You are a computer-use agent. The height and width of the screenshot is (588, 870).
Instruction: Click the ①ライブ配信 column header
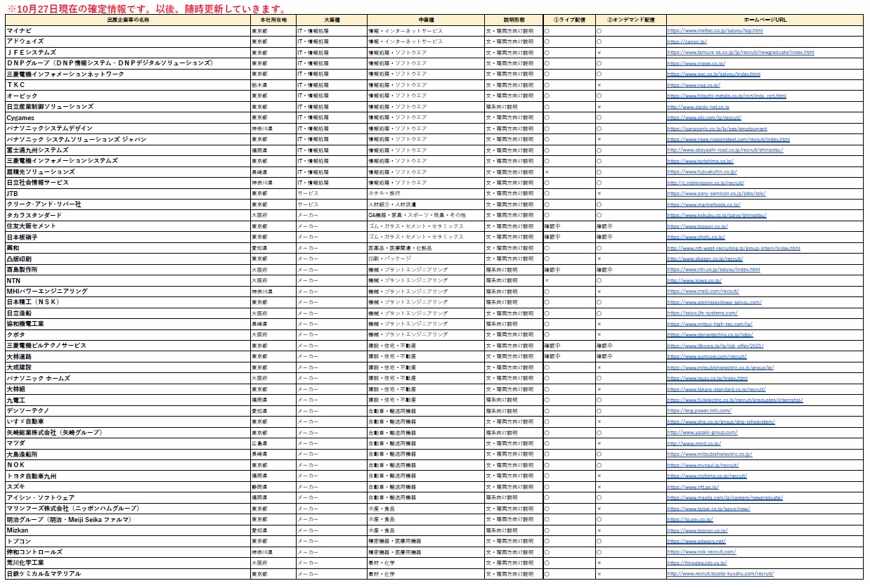(x=569, y=20)
